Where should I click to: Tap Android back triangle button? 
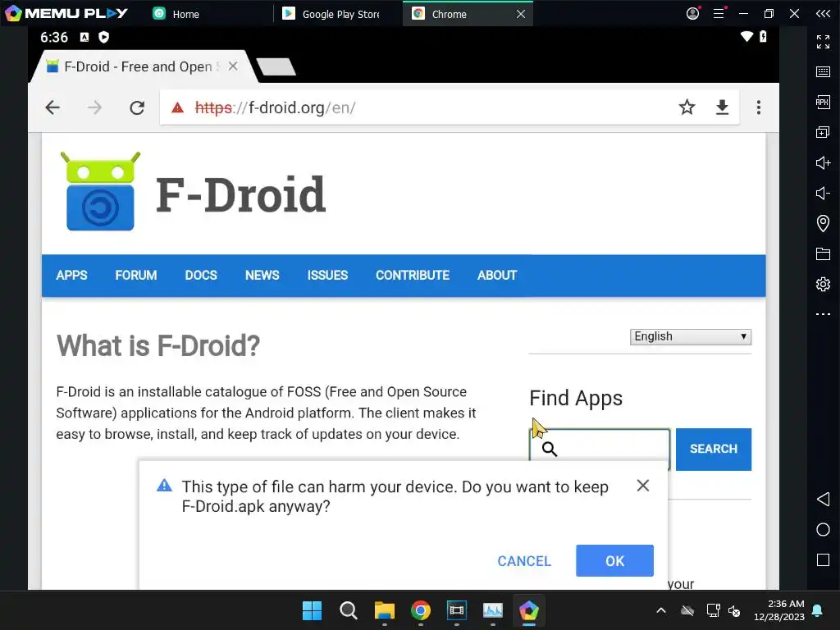pos(823,500)
